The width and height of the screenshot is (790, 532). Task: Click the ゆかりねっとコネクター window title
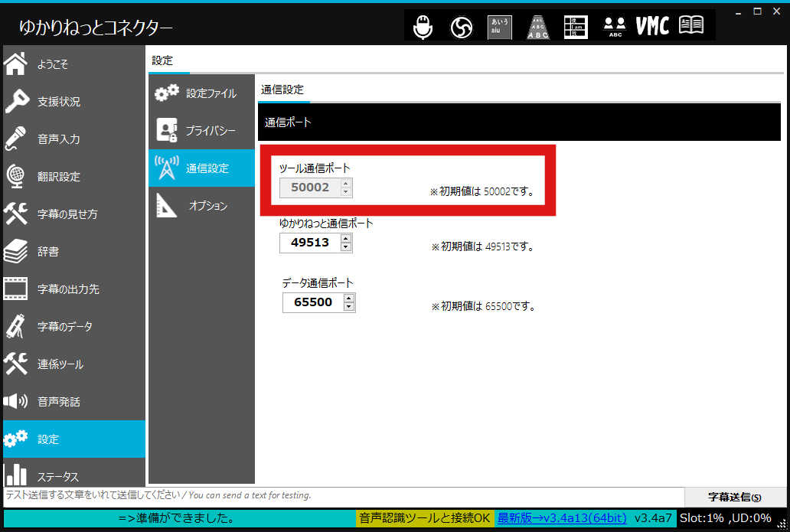(96, 28)
